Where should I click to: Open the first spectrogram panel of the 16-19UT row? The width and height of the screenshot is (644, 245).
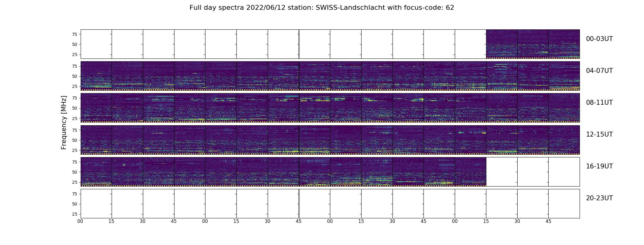click(96, 171)
